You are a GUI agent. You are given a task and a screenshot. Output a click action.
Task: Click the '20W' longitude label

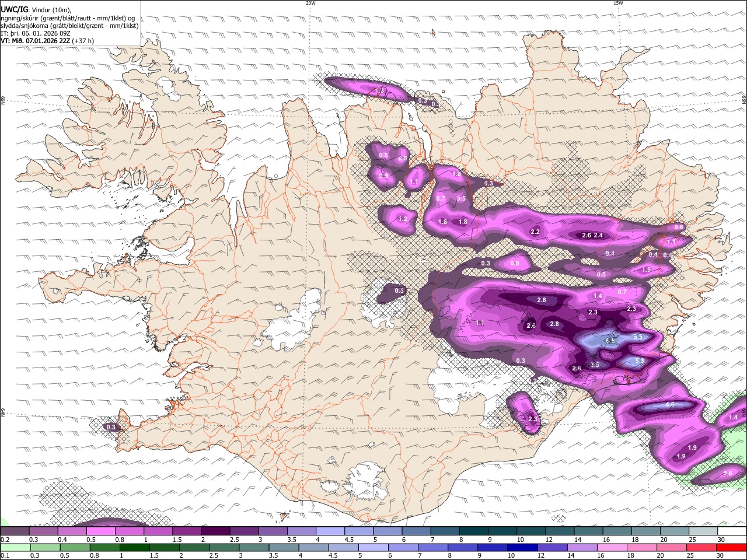coord(310,3)
